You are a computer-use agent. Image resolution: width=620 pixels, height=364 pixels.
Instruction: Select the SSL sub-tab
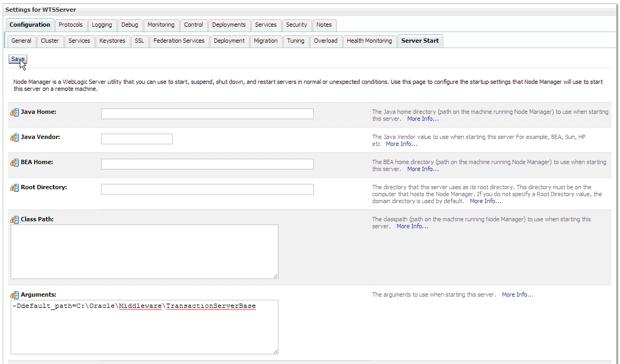pos(139,41)
